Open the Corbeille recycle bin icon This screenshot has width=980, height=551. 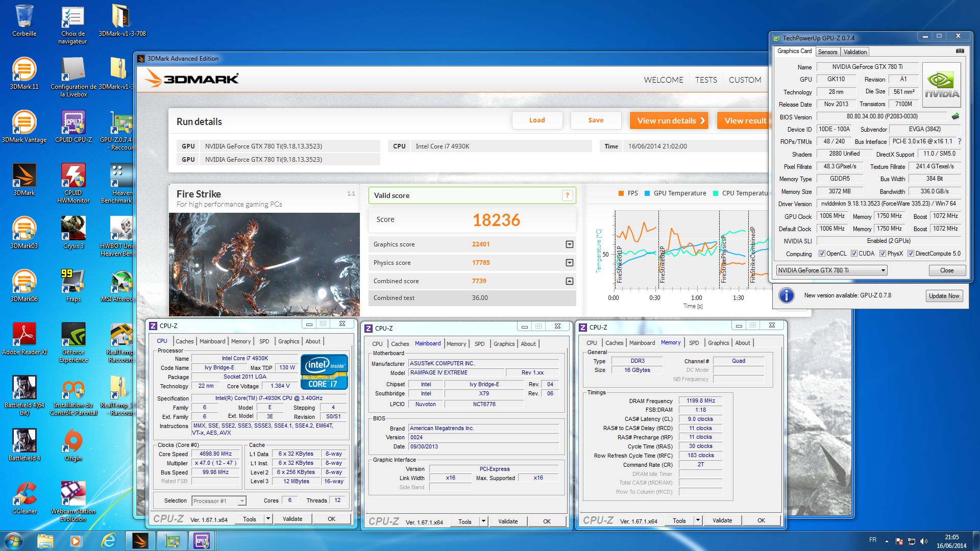(x=24, y=20)
